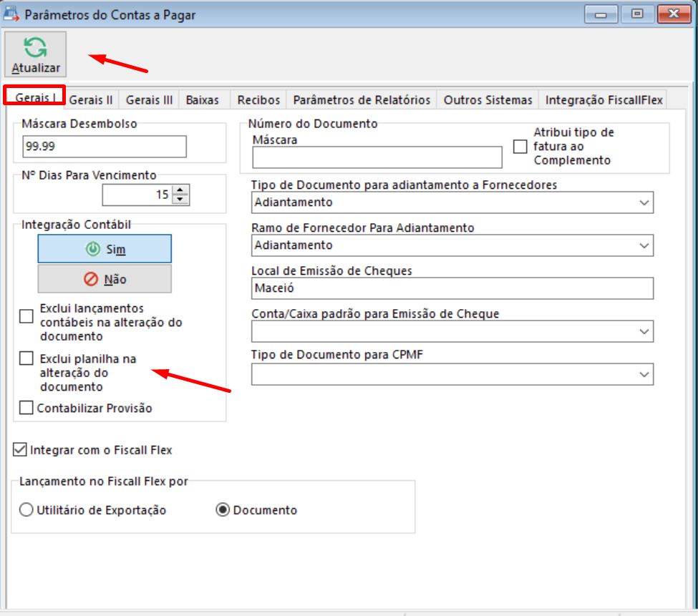Enable Exclui planilha na alteração checkbox
The width and height of the screenshot is (698, 616).
pyautogui.click(x=26, y=358)
